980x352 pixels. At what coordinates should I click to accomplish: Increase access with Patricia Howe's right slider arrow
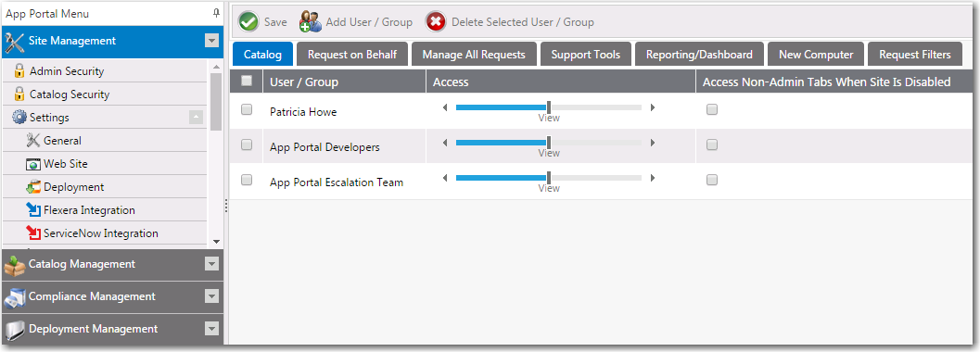point(653,107)
